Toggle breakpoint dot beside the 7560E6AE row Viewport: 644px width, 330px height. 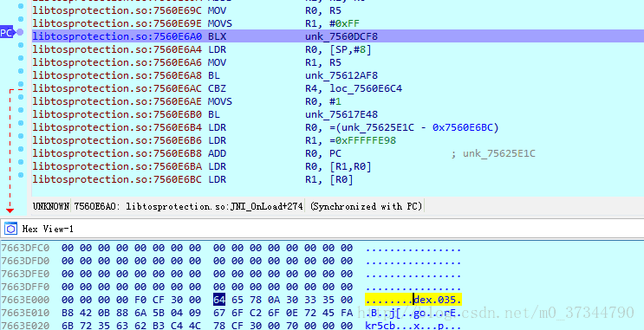21,97
